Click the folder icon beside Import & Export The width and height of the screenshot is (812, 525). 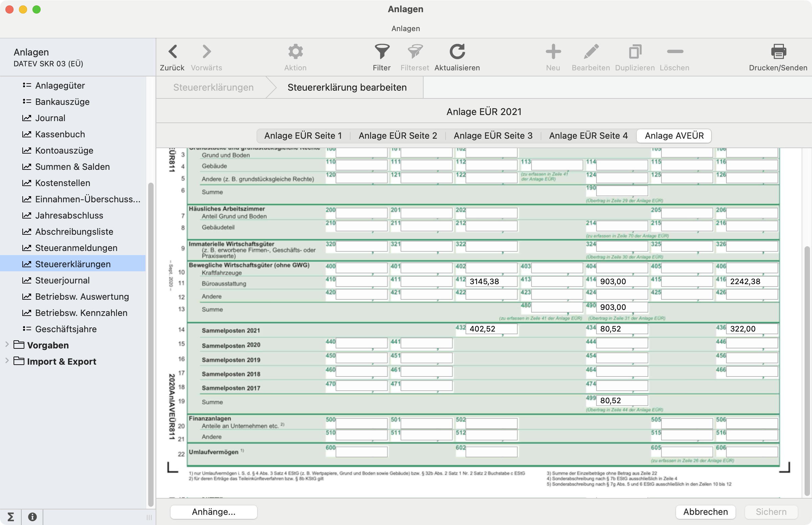tap(19, 361)
